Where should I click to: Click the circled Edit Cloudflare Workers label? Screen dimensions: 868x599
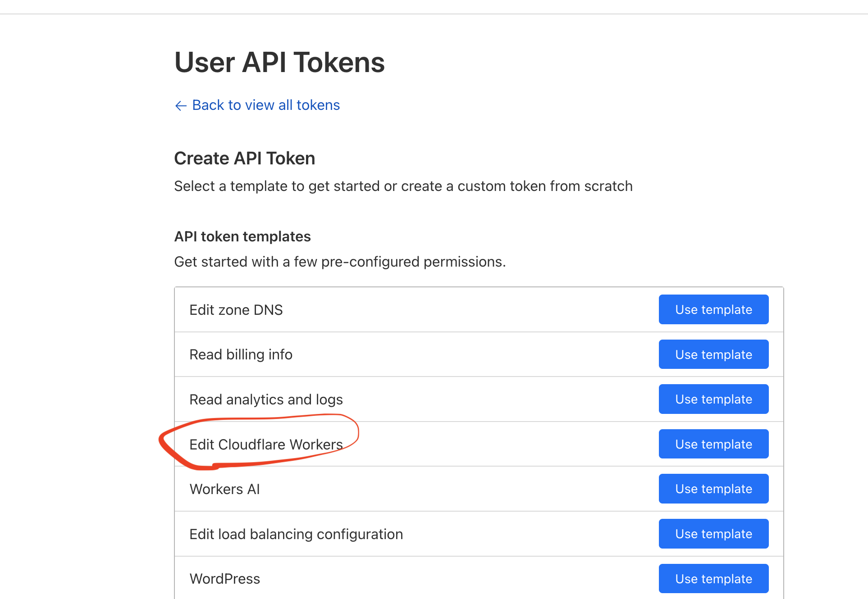click(x=266, y=445)
